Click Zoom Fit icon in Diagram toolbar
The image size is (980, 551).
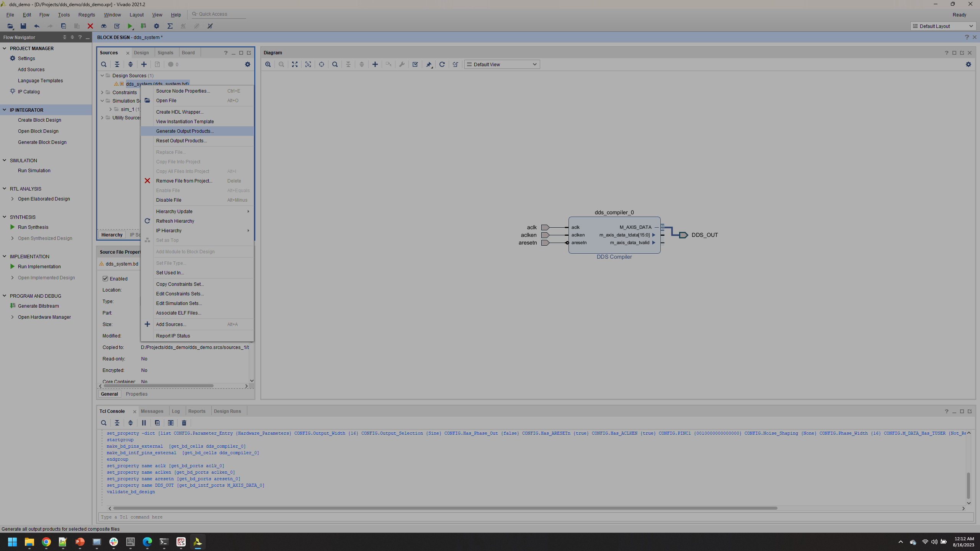coord(295,64)
